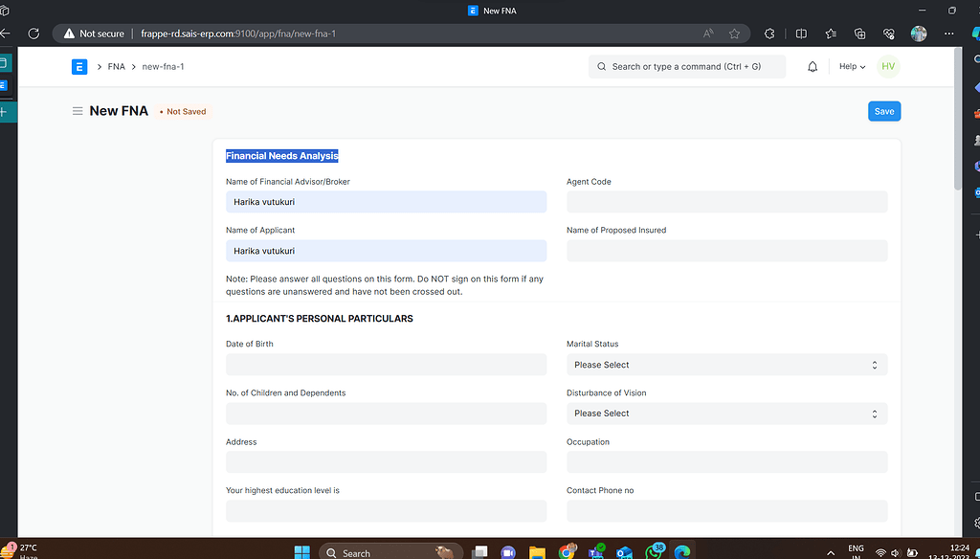Open the Disturbance of Vision dropdown
Image resolution: width=980 pixels, height=559 pixels.
click(726, 413)
